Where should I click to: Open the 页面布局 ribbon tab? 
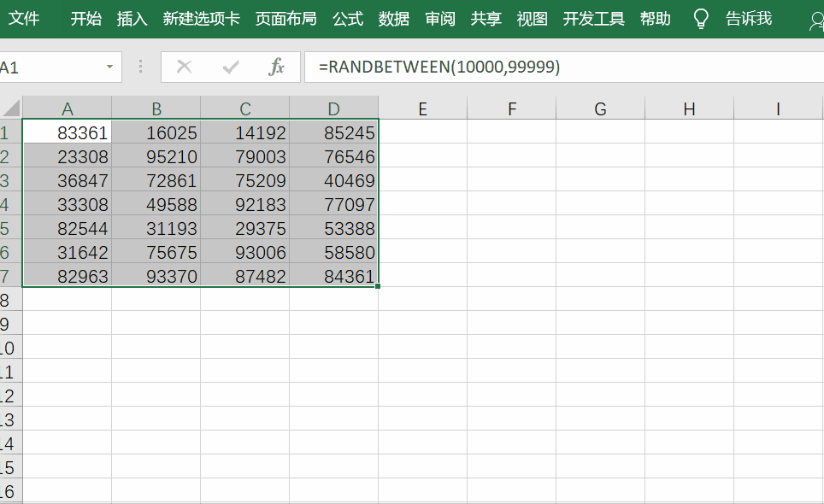(285, 19)
